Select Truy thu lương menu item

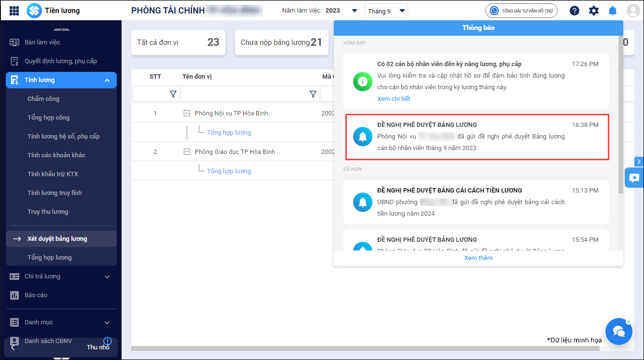coord(48,211)
